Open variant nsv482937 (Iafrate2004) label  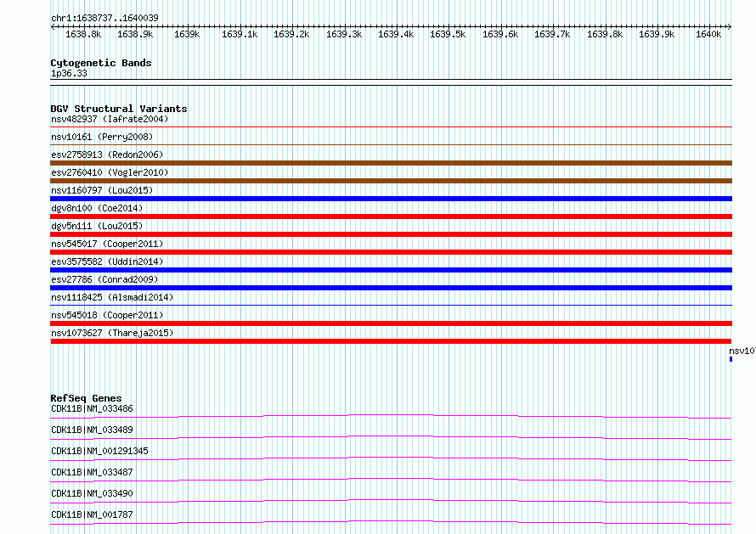(x=110, y=119)
